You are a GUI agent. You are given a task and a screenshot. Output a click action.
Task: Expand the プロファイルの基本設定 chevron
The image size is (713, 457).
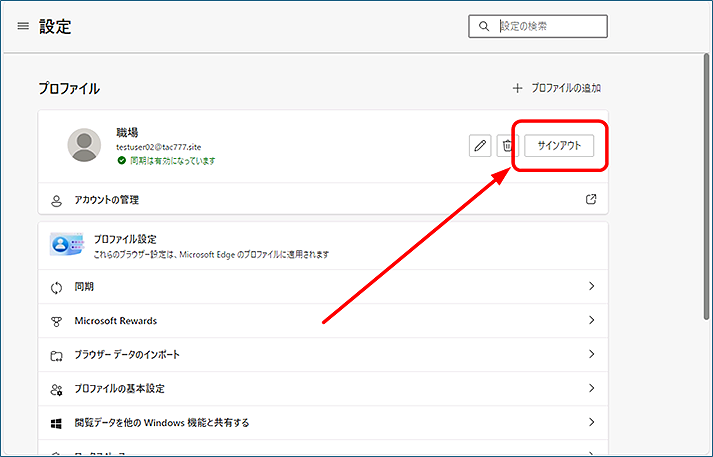point(592,388)
